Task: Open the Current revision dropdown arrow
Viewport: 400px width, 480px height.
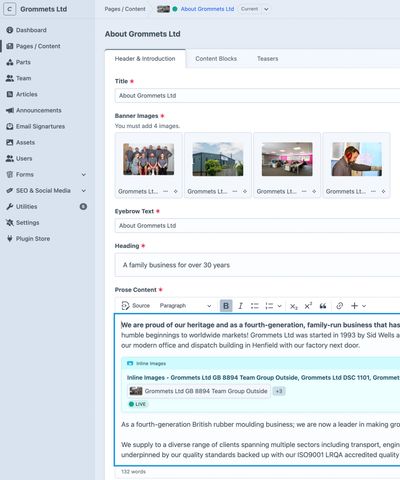Action: tap(266, 9)
